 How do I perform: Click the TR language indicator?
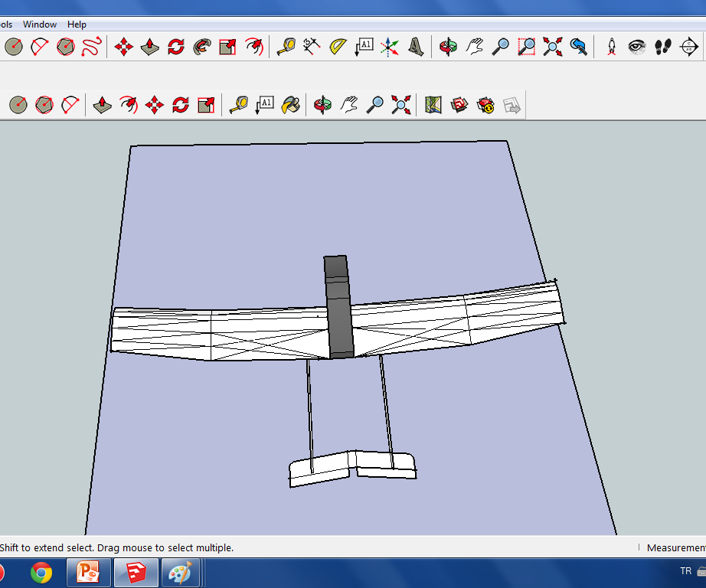pyautogui.click(x=685, y=571)
